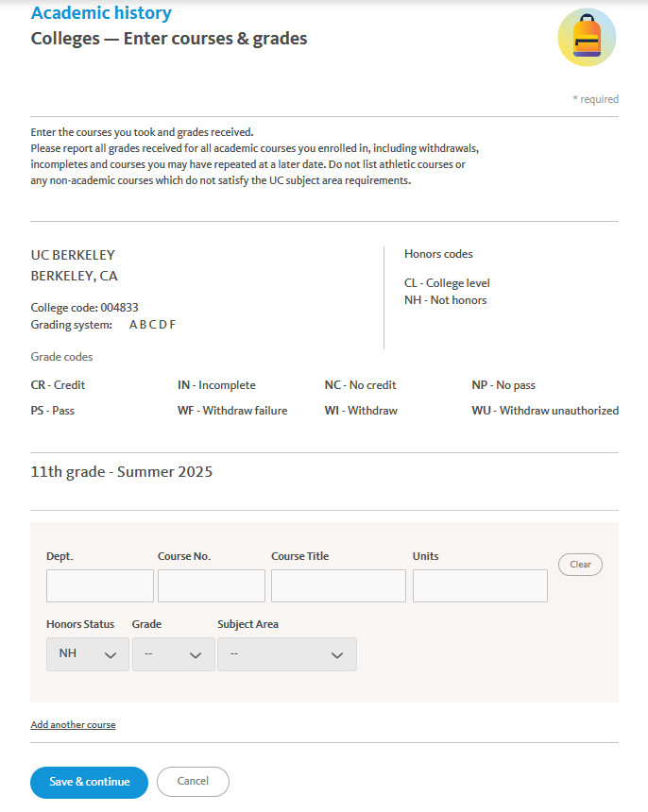
Task: Clear the course entry row
Action: tap(580, 565)
